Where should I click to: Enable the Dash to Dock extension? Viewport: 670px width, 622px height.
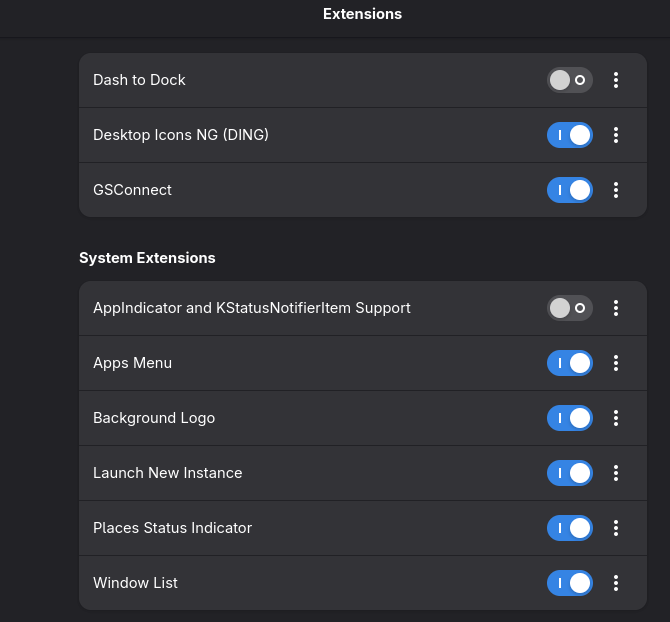[x=570, y=80]
